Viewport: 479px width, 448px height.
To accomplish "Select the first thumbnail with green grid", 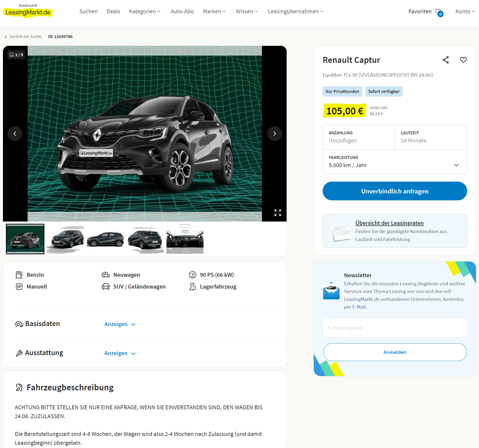I will pyautogui.click(x=25, y=239).
